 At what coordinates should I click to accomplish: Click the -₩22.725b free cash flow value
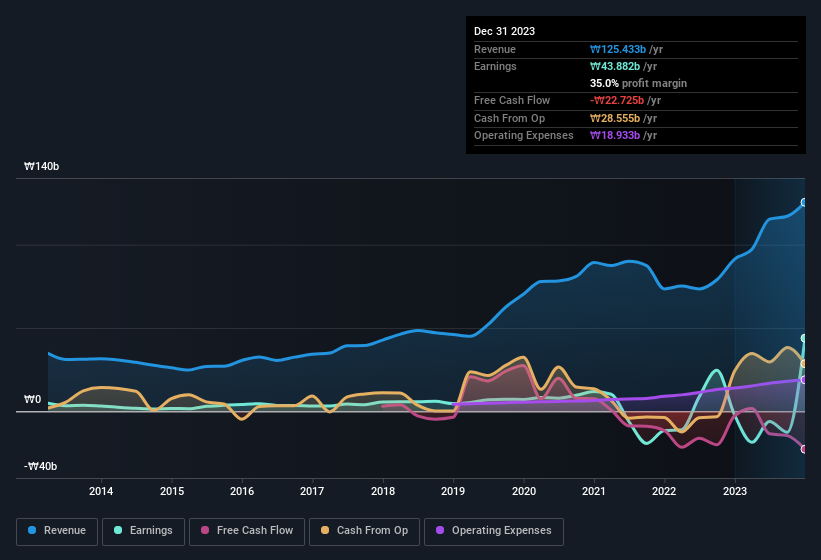click(x=617, y=100)
